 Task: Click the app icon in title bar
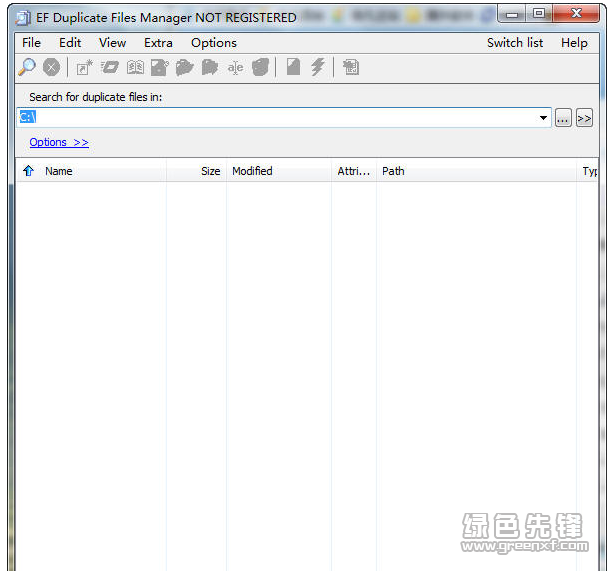click(23, 17)
